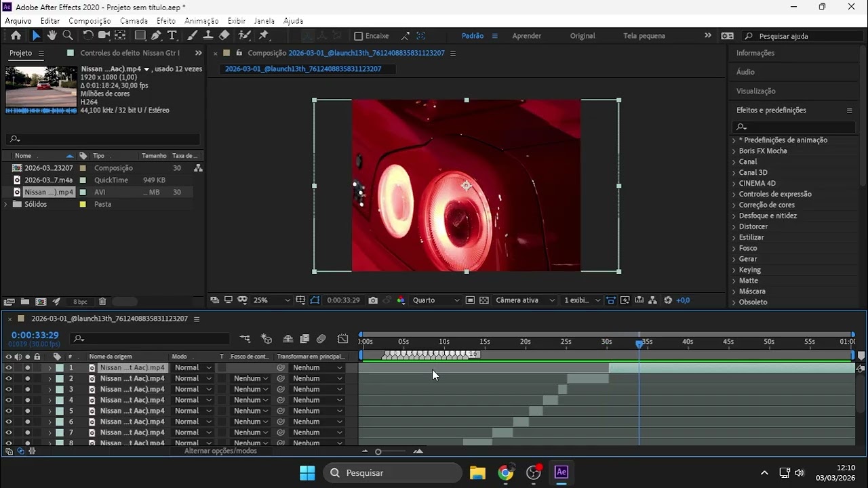
Task: Click the 8 bpc color depth button
Action: point(80,302)
